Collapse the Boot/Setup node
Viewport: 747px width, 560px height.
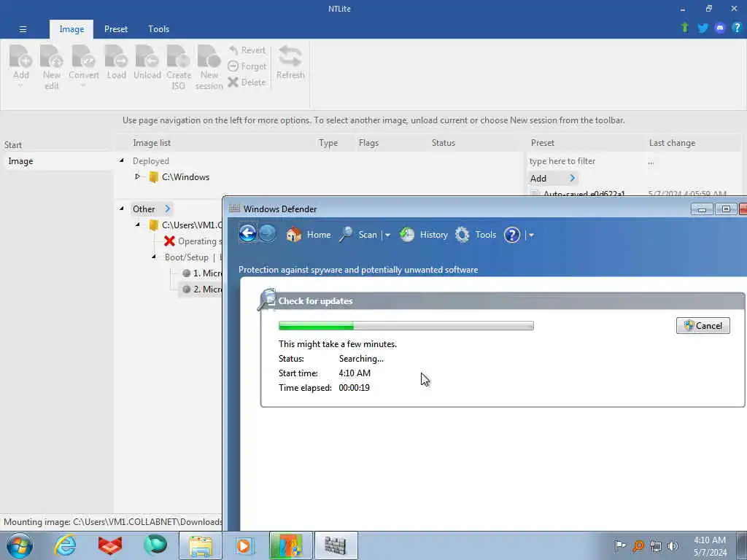tap(153, 257)
